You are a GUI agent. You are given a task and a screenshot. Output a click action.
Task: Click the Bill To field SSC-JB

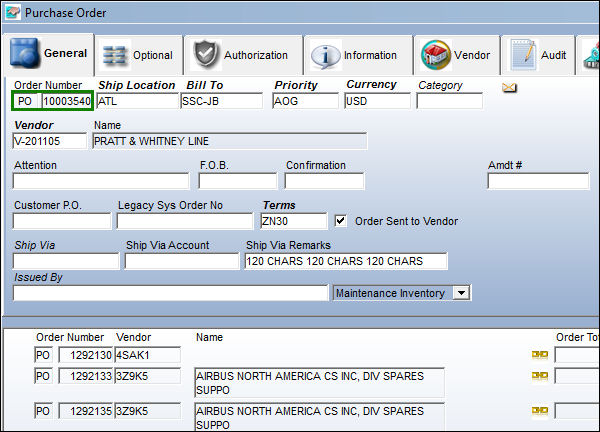[x=222, y=101]
